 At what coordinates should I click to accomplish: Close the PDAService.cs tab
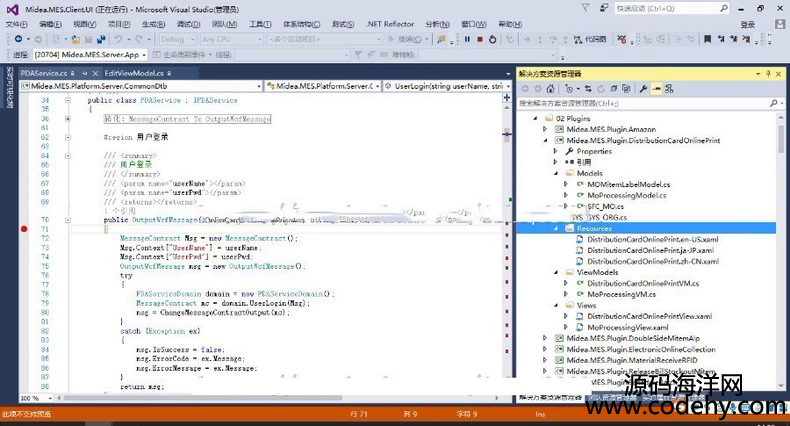point(95,74)
